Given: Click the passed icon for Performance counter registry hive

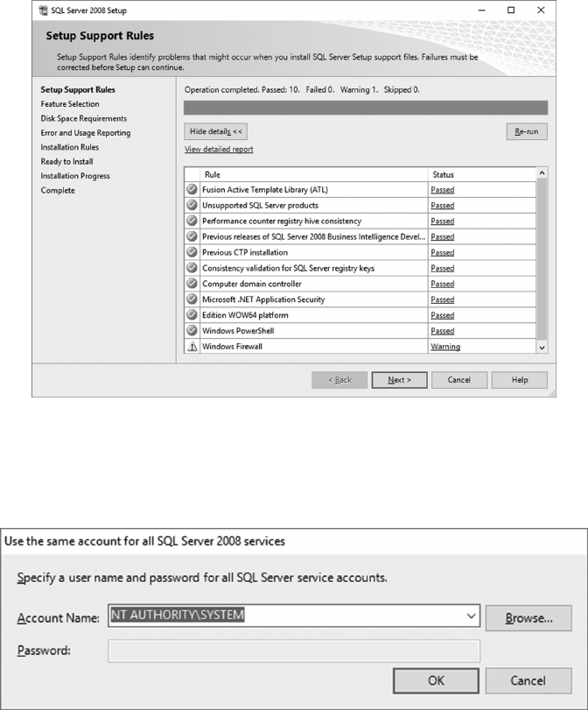Looking at the screenshot, I should point(192,221).
